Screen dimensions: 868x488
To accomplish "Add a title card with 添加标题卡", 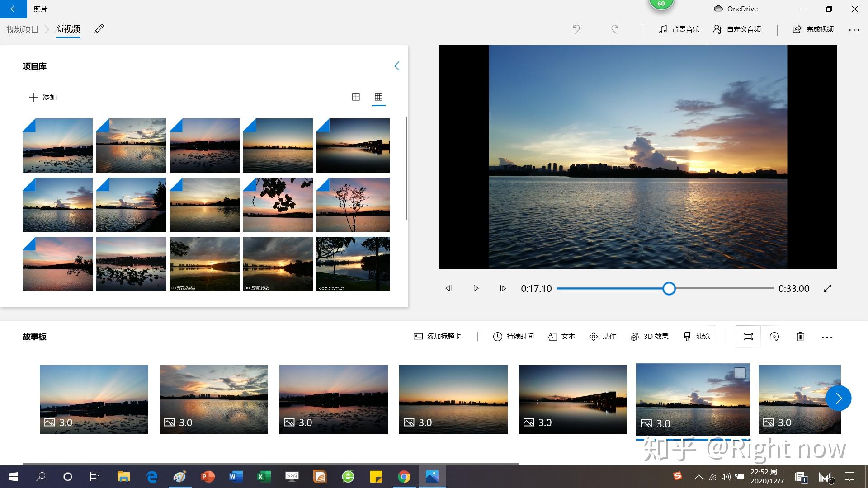I will tap(437, 337).
